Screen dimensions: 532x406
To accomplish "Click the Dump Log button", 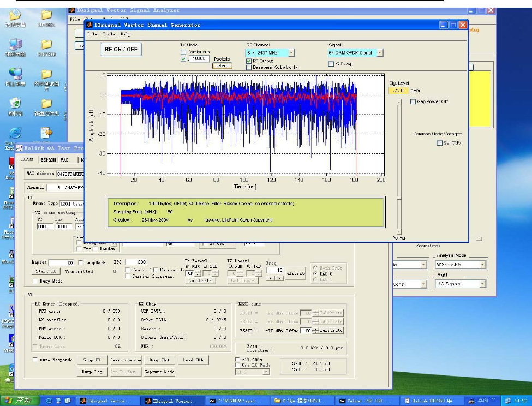I will pyautogui.click(x=92, y=372).
